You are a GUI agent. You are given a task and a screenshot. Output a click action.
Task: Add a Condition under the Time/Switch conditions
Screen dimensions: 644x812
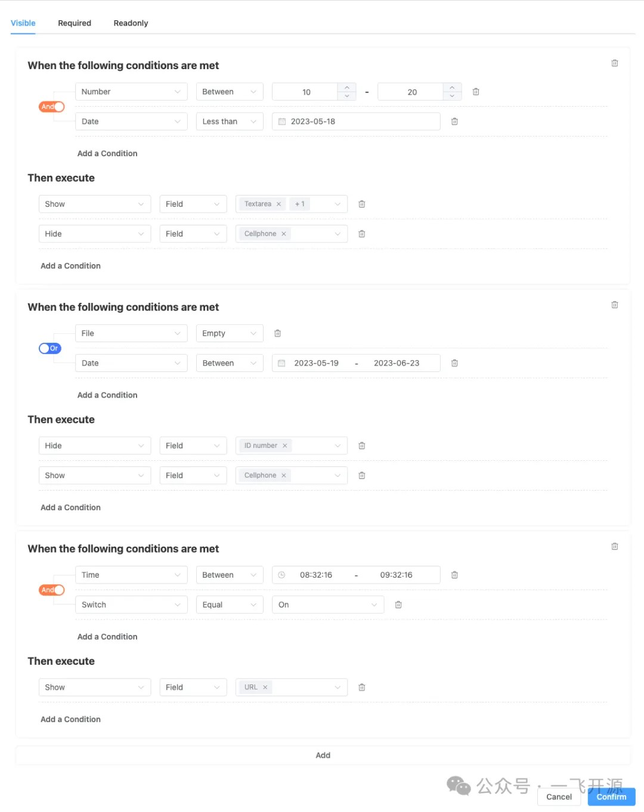coord(107,637)
